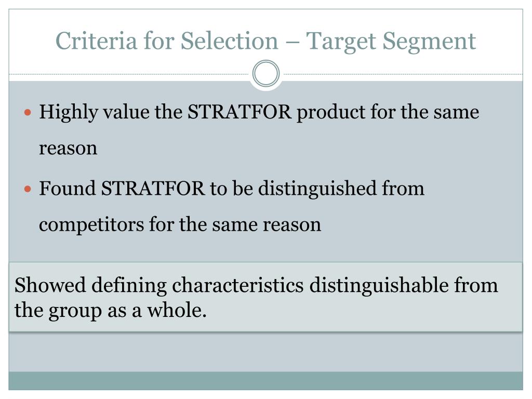Viewport: 532px width, 399px height.
Task: Click the second orange bullet point
Action: click(28, 189)
